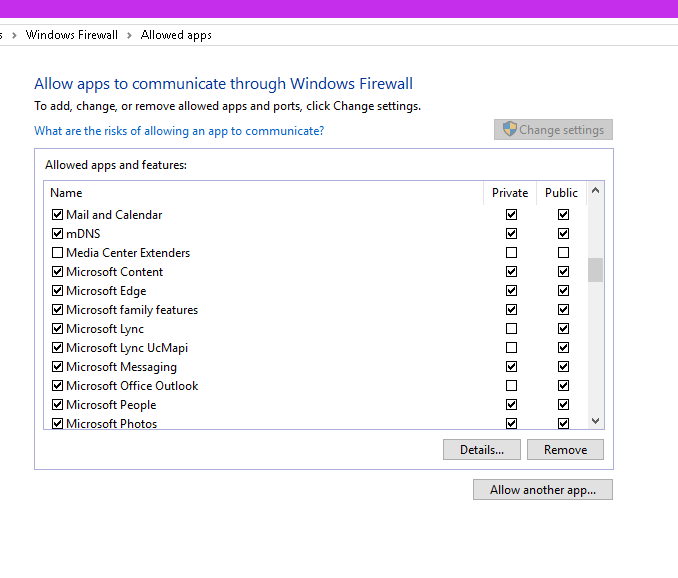678x578 pixels.
Task: Toggle Public for Microsoft Office Outlook
Action: pyautogui.click(x=563, y=386)
